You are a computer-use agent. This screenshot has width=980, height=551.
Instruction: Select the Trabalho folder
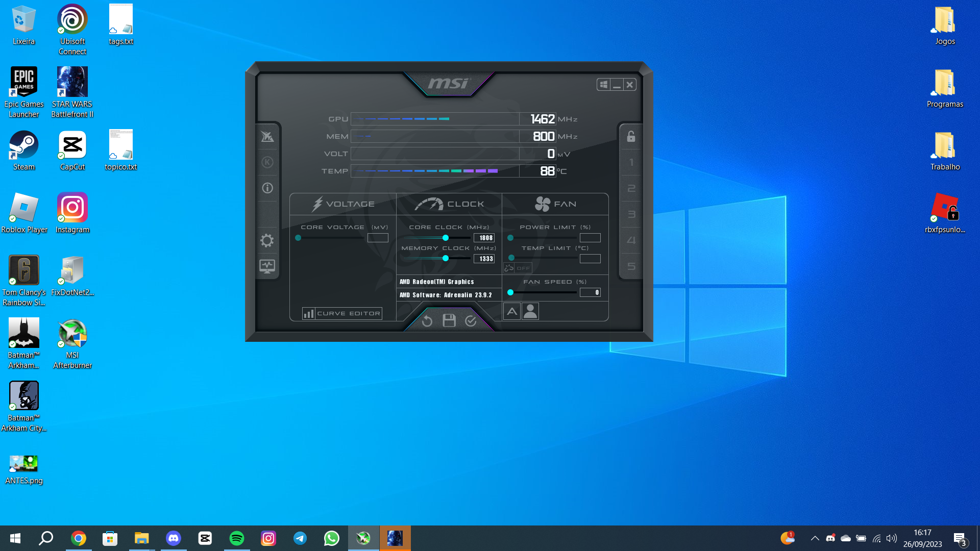tap(945, 151)
